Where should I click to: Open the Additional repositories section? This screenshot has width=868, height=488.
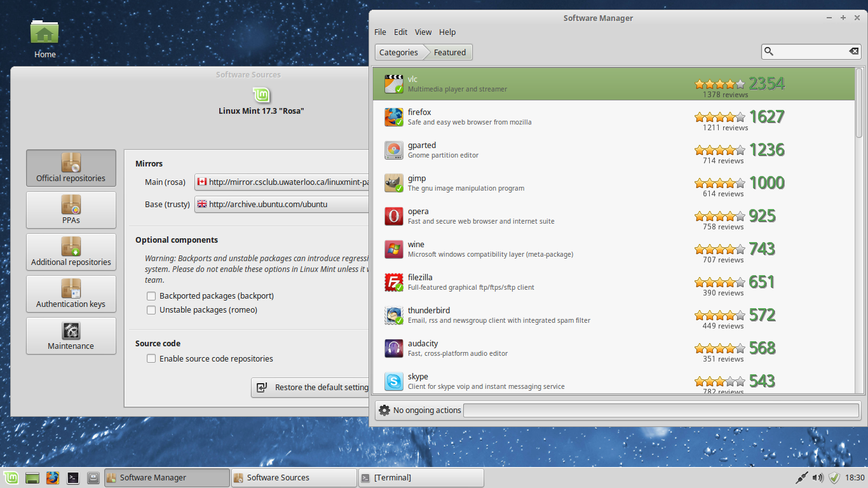tap(71, 252)
